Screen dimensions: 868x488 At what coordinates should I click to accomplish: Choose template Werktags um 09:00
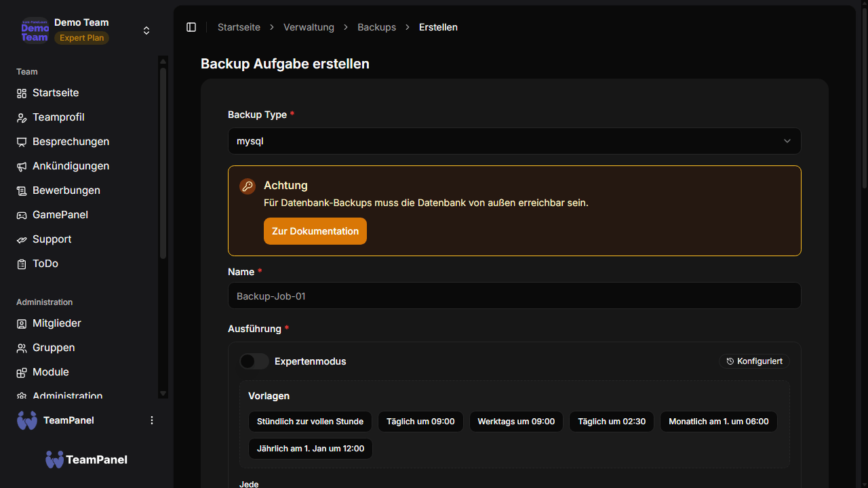pos(516,422)
